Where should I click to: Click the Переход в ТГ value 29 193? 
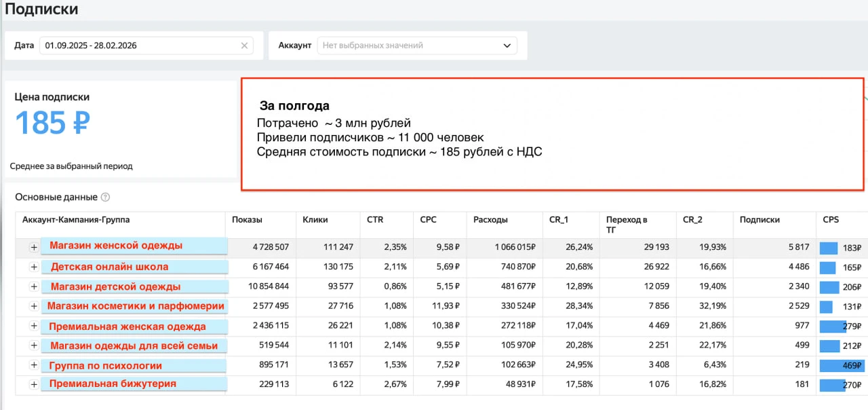pyautogui.click(x=655, y=248)
